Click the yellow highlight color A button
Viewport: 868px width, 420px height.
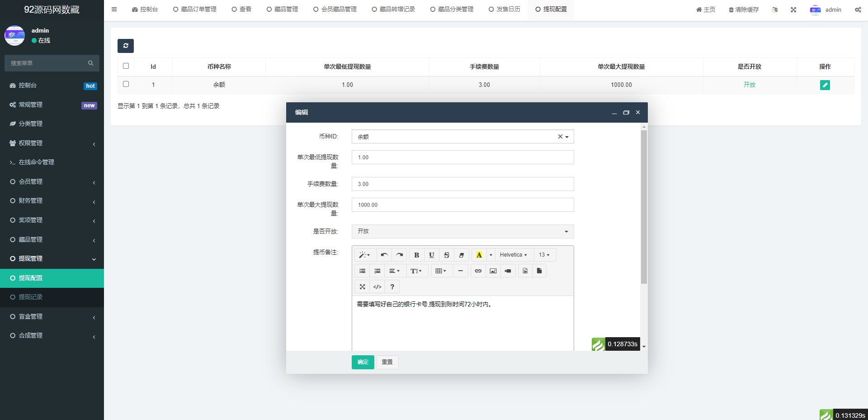479,255
